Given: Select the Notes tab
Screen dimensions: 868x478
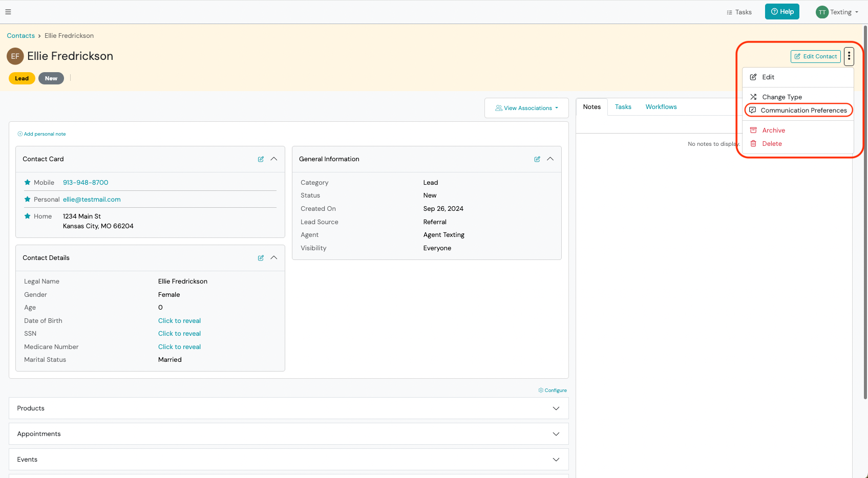Looking at the screenshot, I should point(592,107).
